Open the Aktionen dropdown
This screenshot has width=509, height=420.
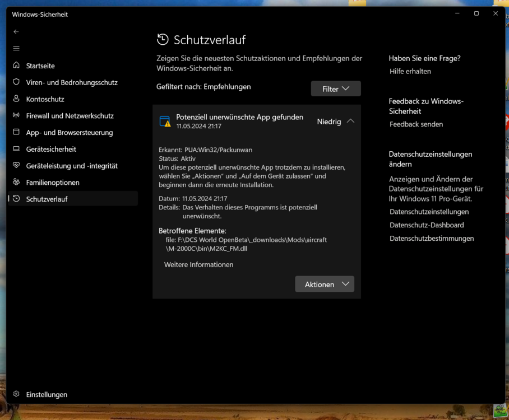324,284
